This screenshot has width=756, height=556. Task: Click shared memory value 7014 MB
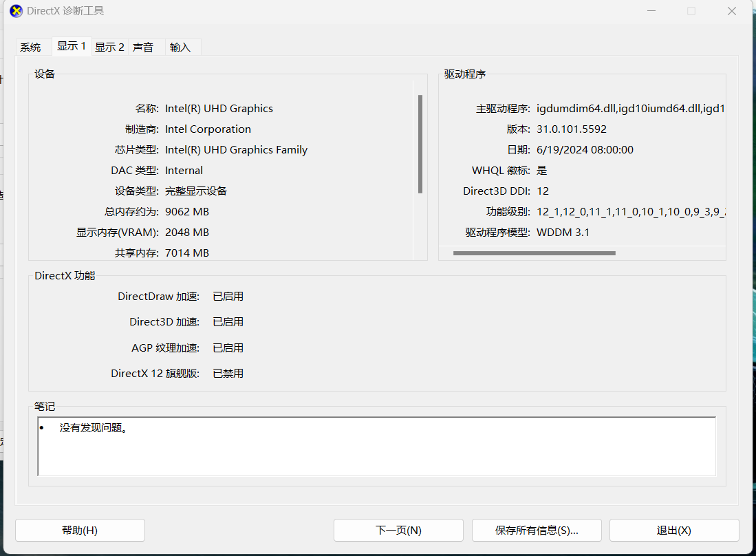(x=187, y=253)
